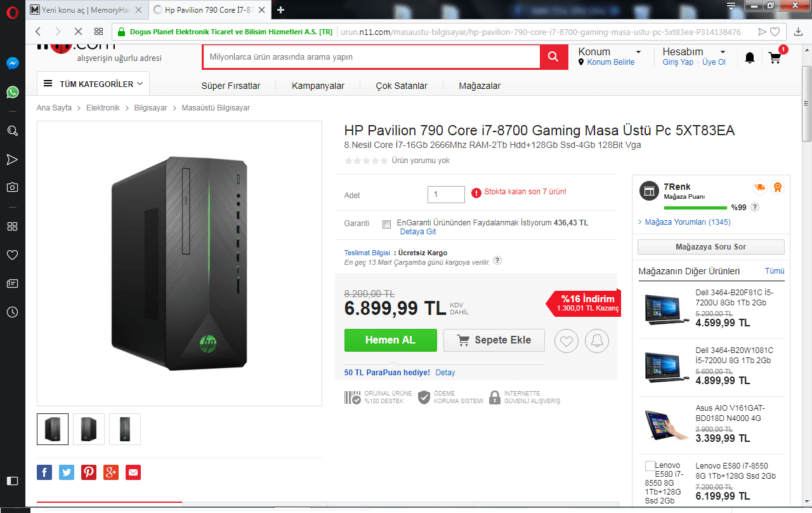This screenshot has height=513, width=812.
Task: Open the tabs menu icon in title bar
Action: click(x=731, y=6)
